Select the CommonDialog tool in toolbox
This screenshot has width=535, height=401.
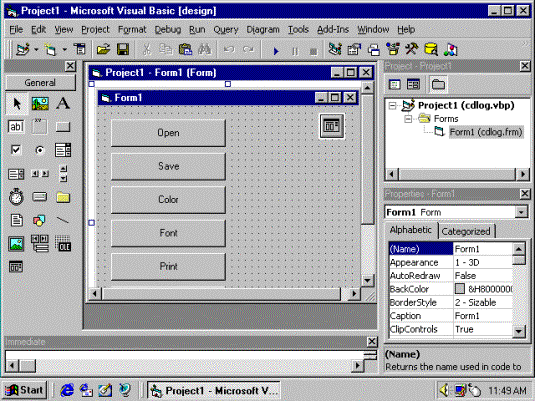[16, 267]
